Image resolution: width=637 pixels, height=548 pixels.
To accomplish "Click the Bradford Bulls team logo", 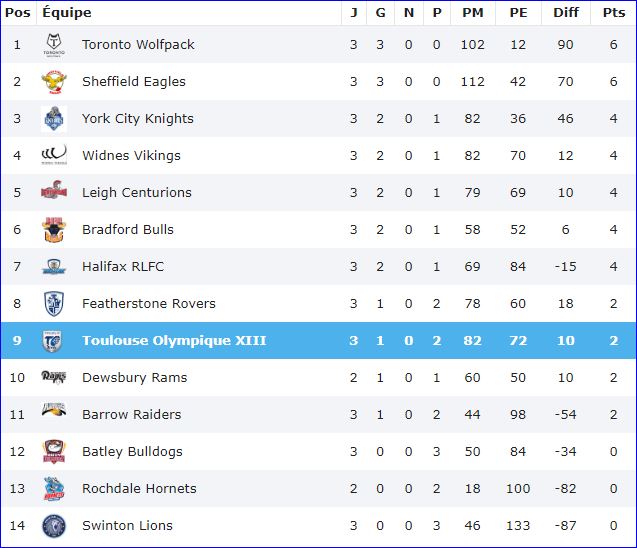I will pyautogui.click(x=54, y=230).
